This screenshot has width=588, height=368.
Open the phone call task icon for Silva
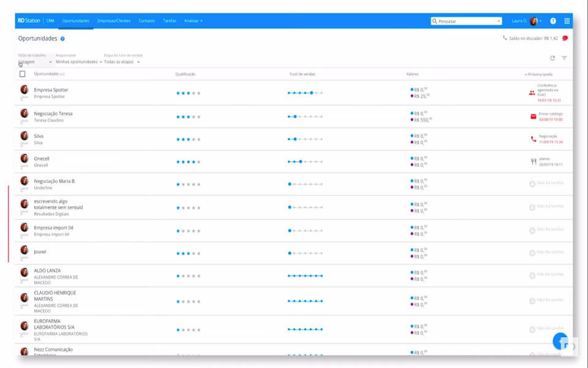533,139
